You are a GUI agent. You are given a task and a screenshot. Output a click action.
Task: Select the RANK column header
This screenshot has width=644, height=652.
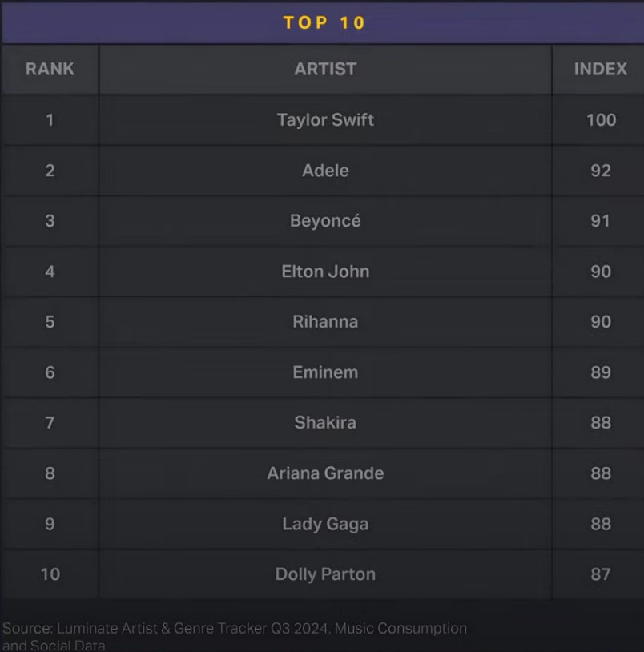[x=50, y=69]
